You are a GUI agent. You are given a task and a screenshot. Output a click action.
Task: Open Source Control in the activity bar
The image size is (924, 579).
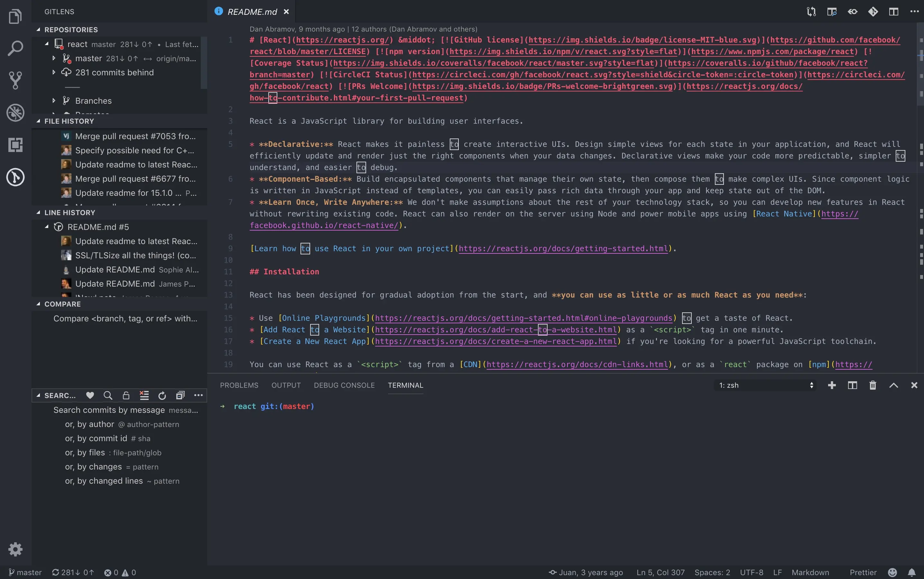pos(15,80)
